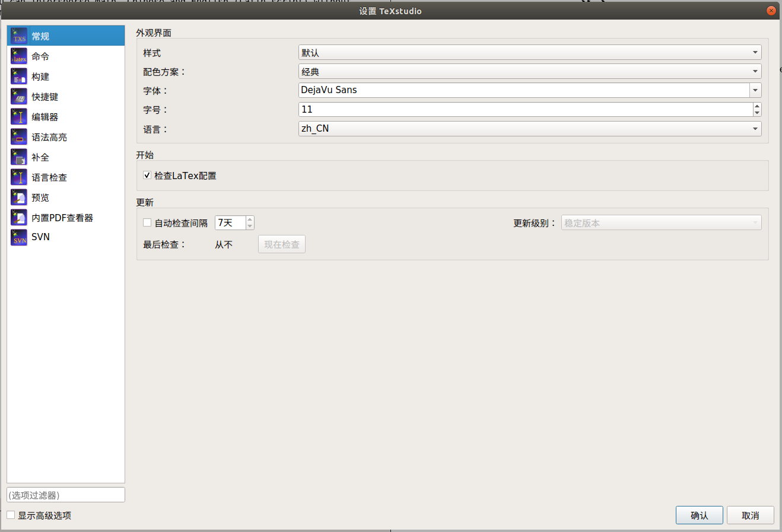Open the disabled 更新级别 dropdown
Image resolution: width=782 pixels, height=532 pixels.
(x=662, y=223)
